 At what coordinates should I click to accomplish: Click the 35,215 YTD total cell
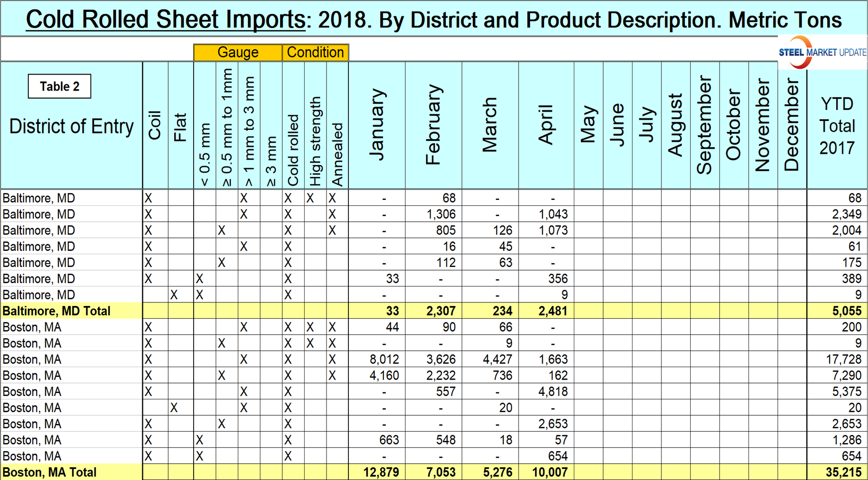coord(843,472)
